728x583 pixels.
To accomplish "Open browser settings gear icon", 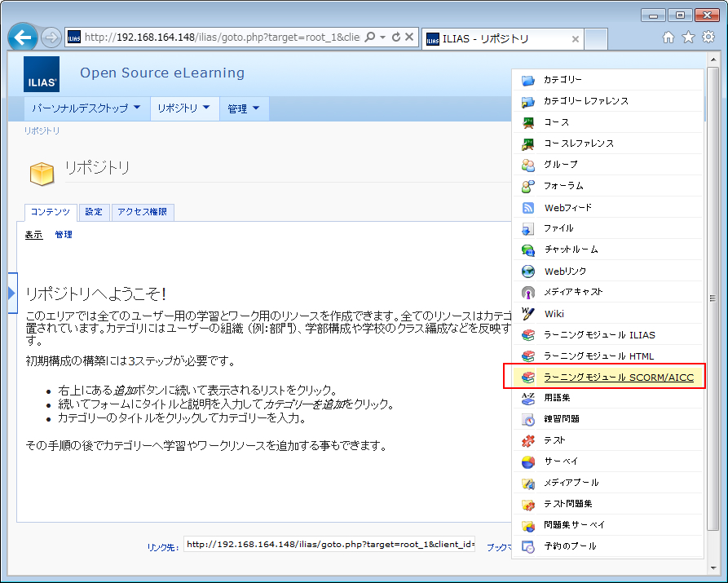I will [x=708, y=38].
